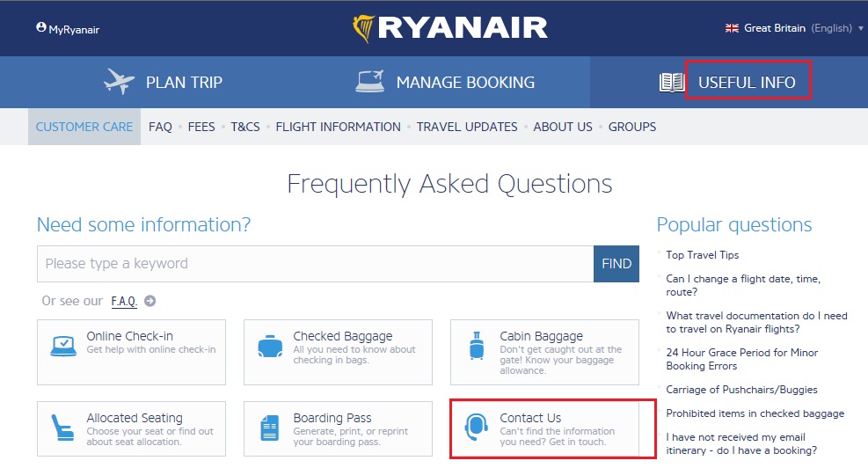Click the Contact Us headset icon
Viewport: 868px width, 468px height.
476,427
